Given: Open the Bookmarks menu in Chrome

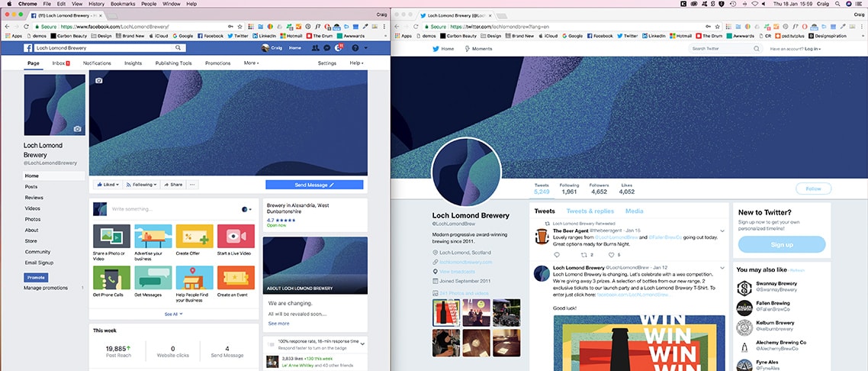Looking at the screenshot, I should (123, 4).
